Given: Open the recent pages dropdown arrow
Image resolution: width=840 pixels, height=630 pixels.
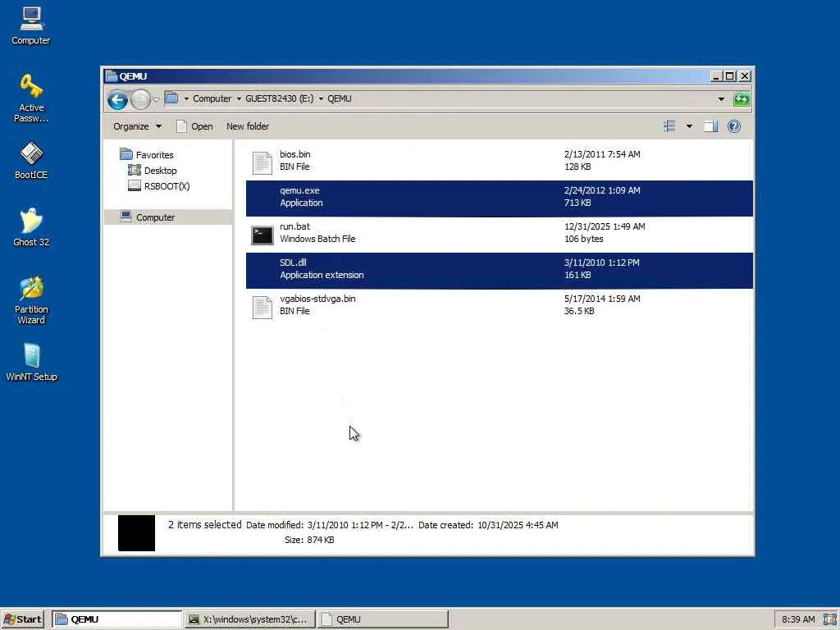Looking at the screenshot, I should pyautogui.click(x=156, y=99).
